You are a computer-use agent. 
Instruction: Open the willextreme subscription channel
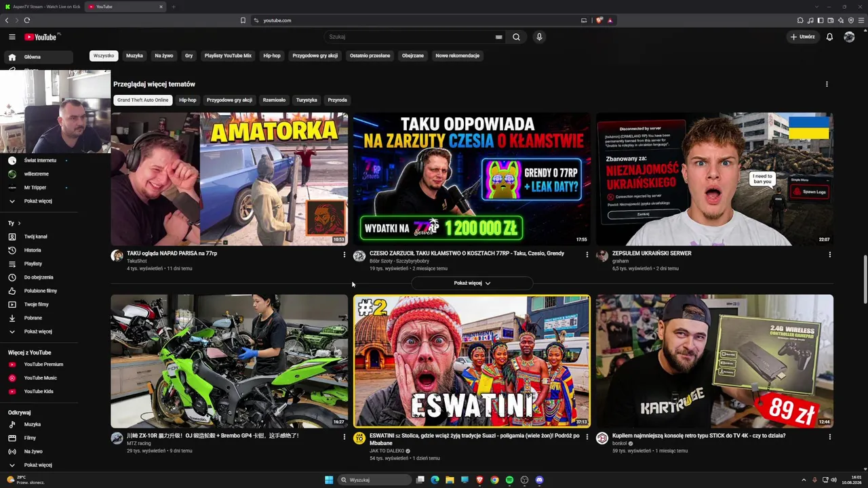[37, 174]
